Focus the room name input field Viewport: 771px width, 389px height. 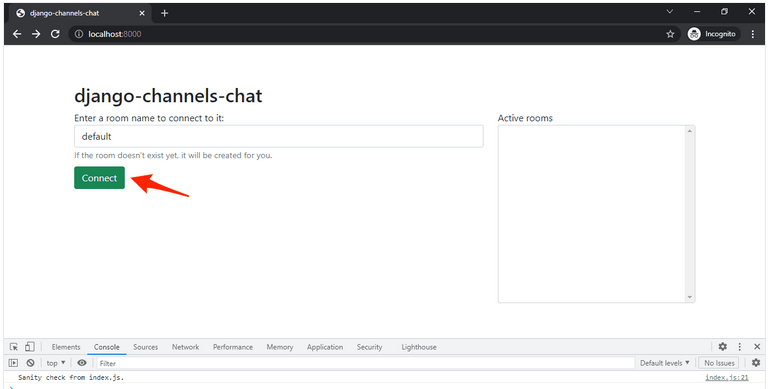point(279,136)
